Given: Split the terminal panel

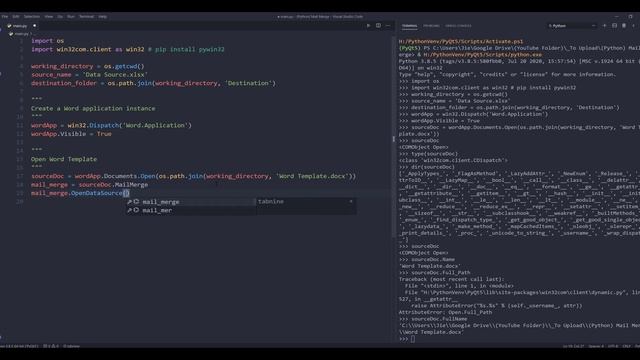Looking at the screenshot, I should tap(614, 26).
